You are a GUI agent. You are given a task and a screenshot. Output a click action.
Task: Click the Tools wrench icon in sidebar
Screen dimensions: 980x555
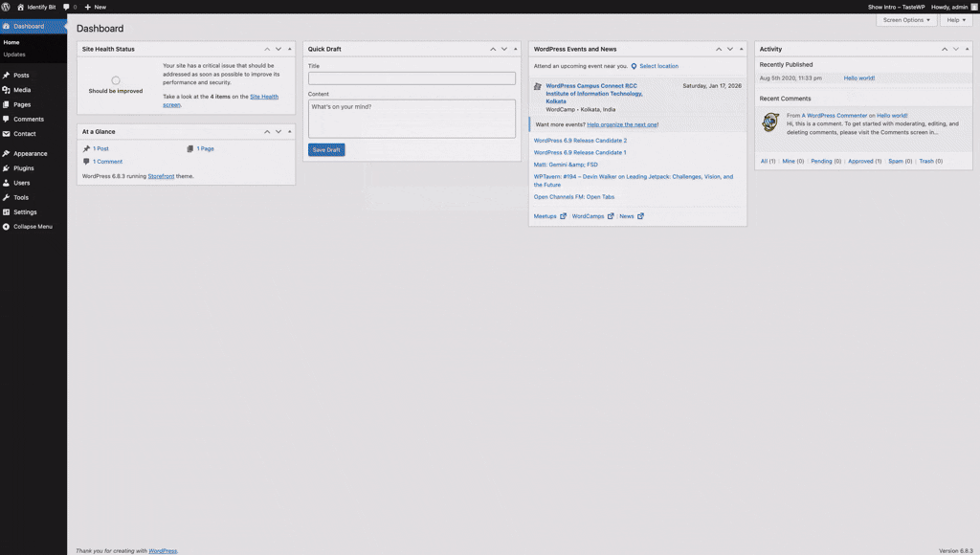(x=7, y=197)
